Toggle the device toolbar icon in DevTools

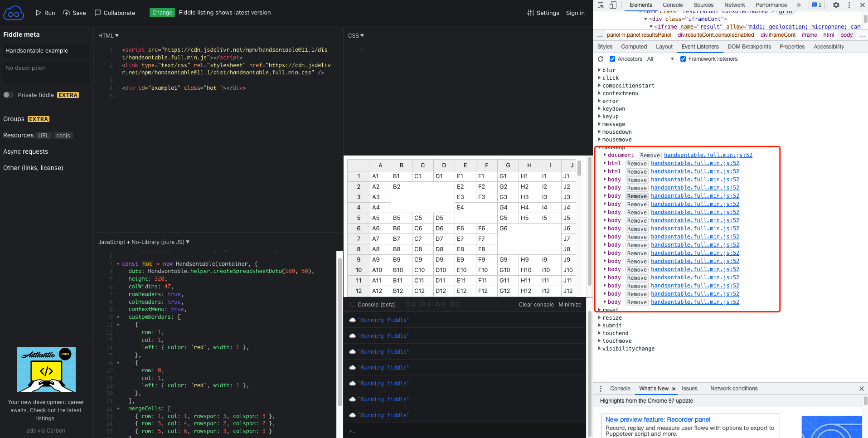(x=613, y=5)
